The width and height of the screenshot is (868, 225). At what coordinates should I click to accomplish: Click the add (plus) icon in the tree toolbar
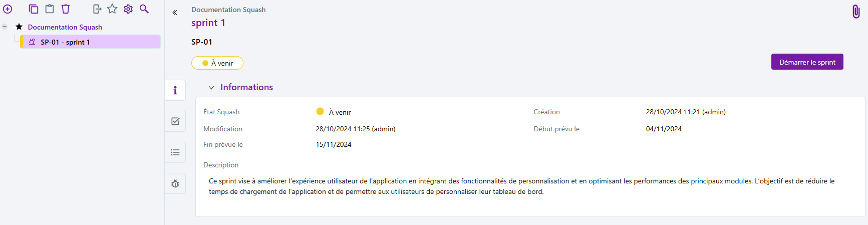tap(8, 9)
